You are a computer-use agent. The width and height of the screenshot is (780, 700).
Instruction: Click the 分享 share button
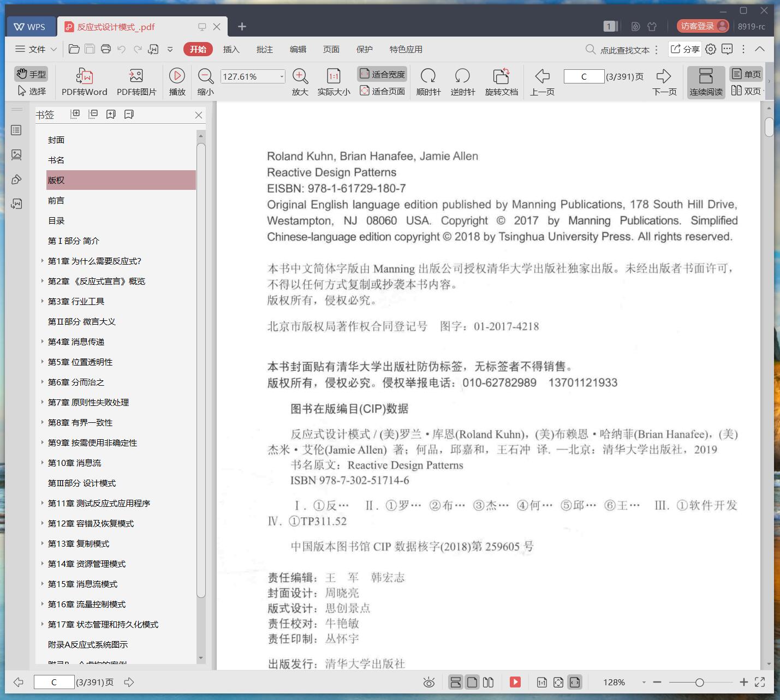click(x=685, y=49)
